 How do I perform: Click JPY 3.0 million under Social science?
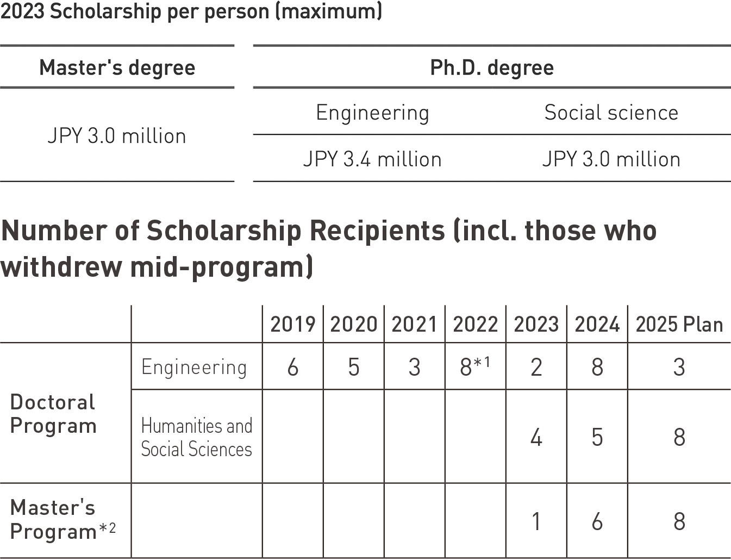(611, 159)
